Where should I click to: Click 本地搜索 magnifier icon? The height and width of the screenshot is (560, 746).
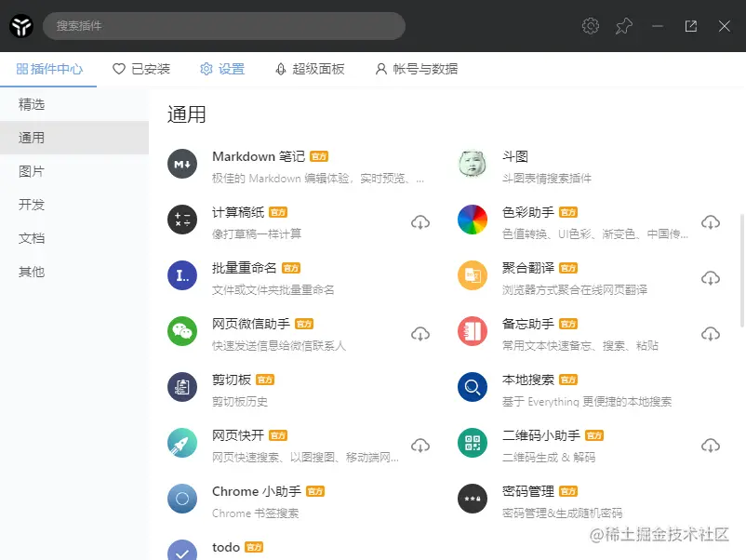coord(473,387)
